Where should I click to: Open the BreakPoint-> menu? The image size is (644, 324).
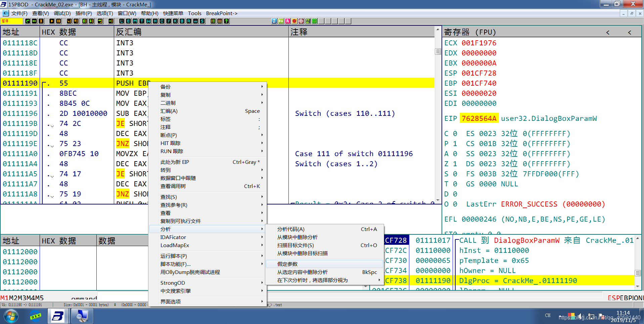(x=222, y=13)
